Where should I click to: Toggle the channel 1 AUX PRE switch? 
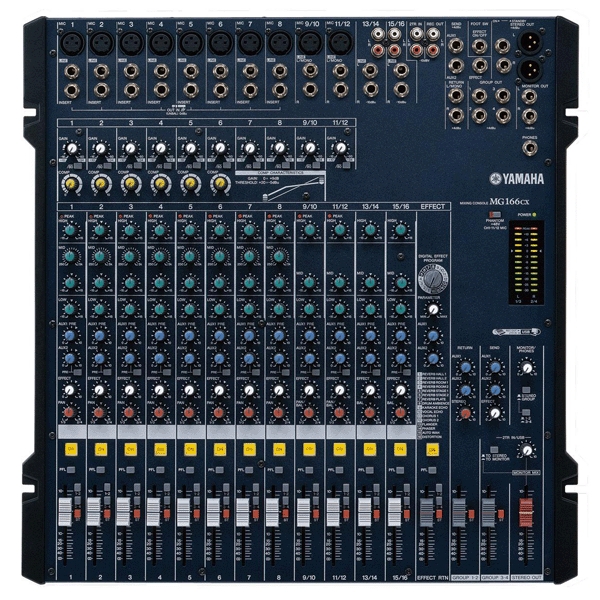[78, 372]
